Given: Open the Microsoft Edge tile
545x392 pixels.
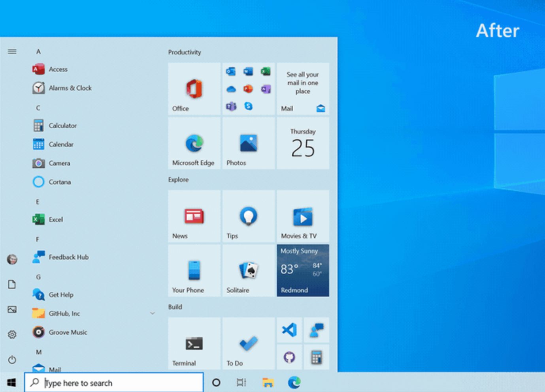Looking at the screenshot, I should click(x=194, y=143).
